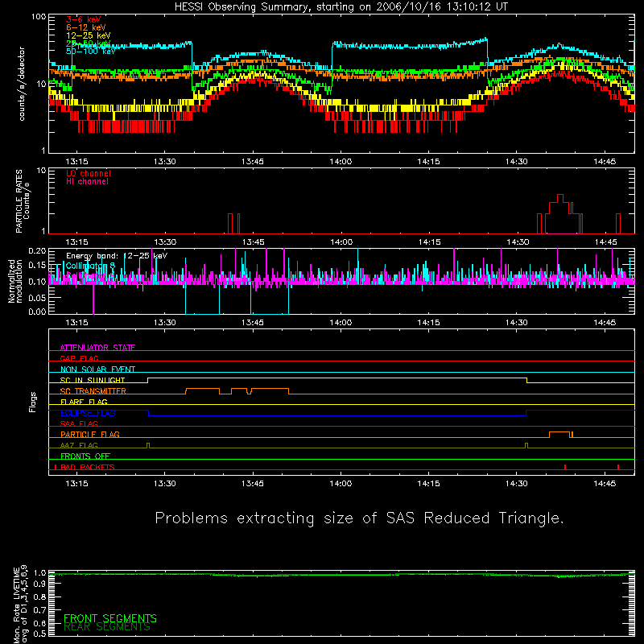The height and width of the screenshot is (644, 644).
Task: Click the LO channel legend label
Action: [89, 173]
